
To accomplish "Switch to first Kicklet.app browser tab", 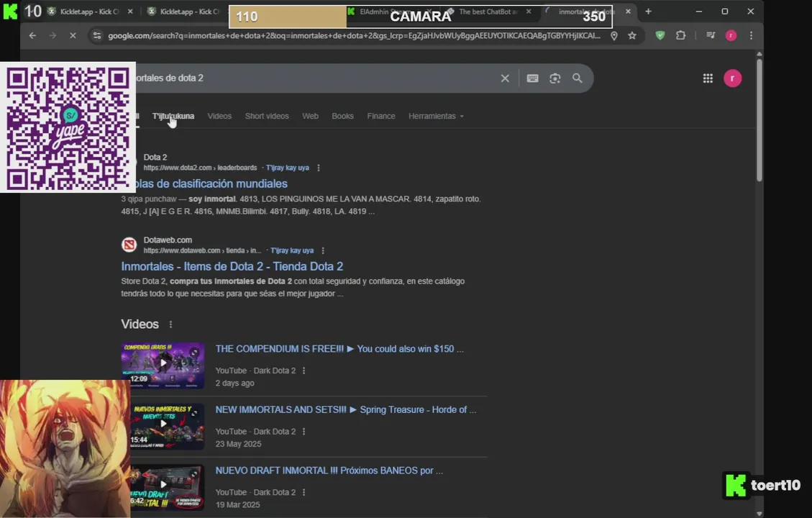I will tap(88, 12).
